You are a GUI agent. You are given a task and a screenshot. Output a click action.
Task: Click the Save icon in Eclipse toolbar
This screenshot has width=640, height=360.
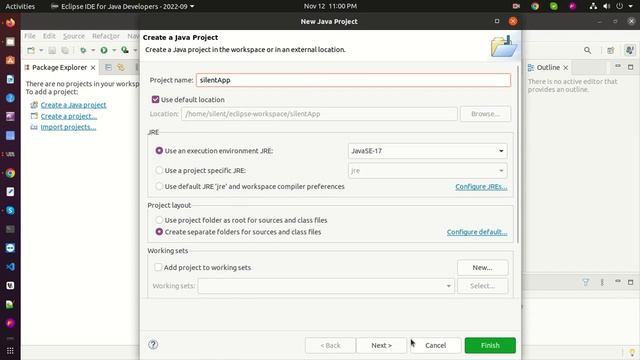[x=52, y=50]
